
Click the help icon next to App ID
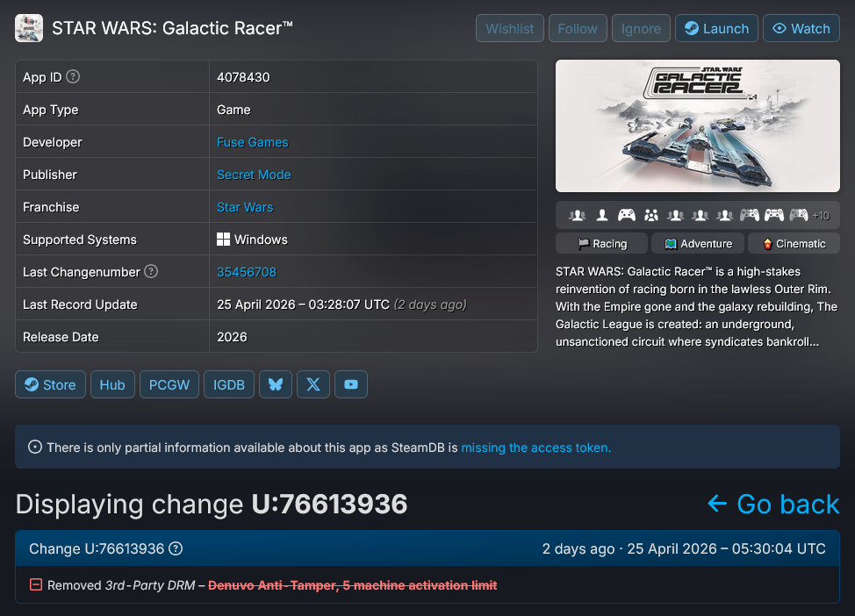tap(73, 77)
